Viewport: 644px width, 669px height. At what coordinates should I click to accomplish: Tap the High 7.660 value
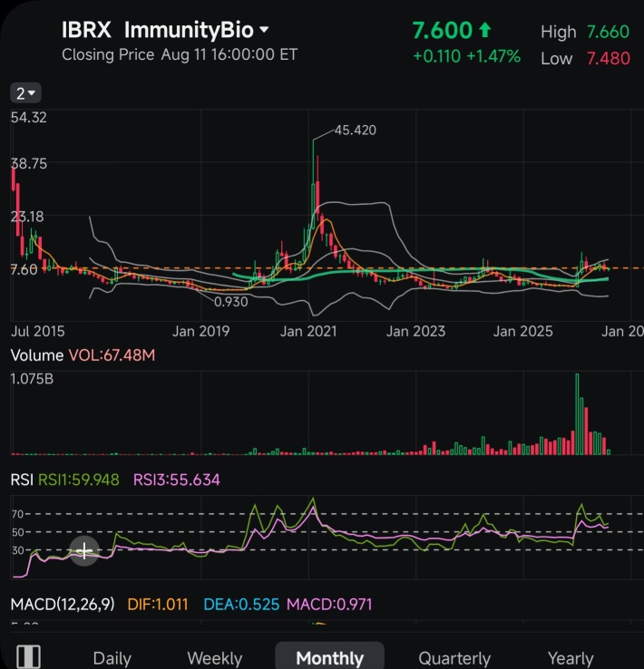point(608,32)
